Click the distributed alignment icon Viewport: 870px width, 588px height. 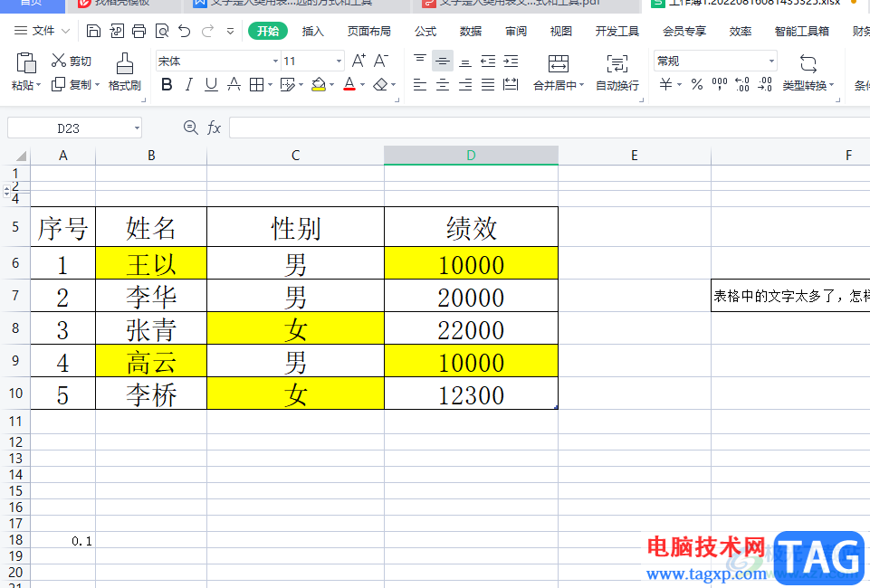click(x=511, y=84)
